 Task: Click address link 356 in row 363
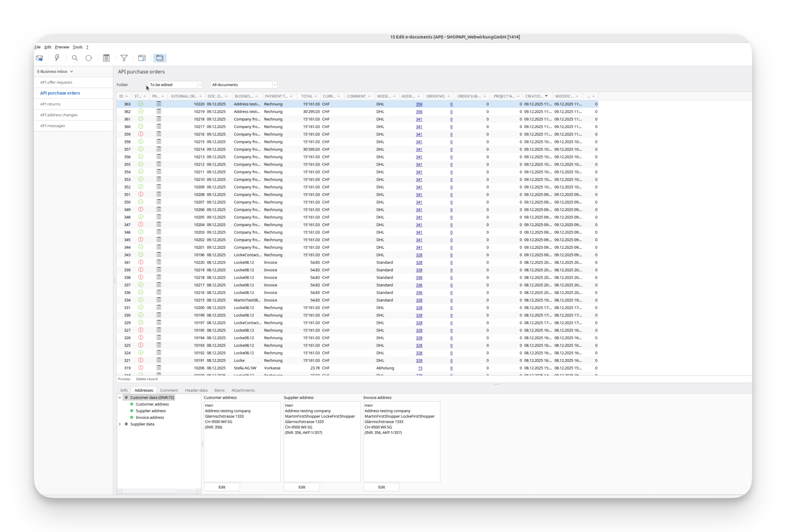pos(419,104)
